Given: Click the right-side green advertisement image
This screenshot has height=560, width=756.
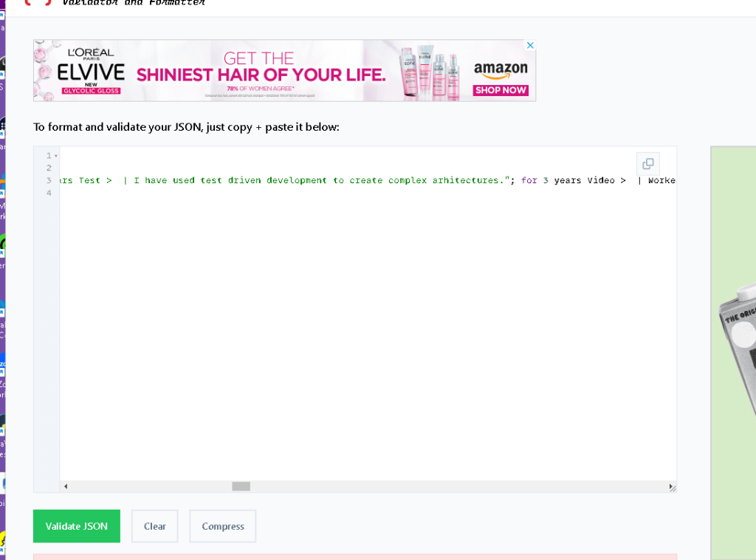Looking at the screenshot, I should [x=733, y=353].
